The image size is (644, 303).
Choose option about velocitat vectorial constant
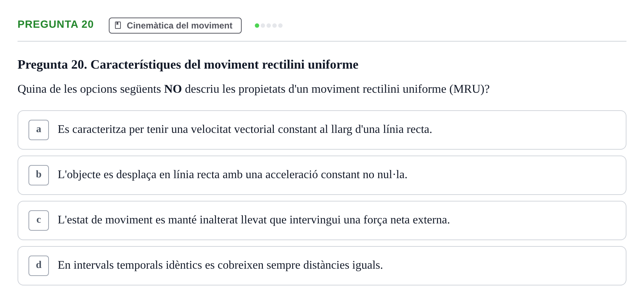point(322,130)
